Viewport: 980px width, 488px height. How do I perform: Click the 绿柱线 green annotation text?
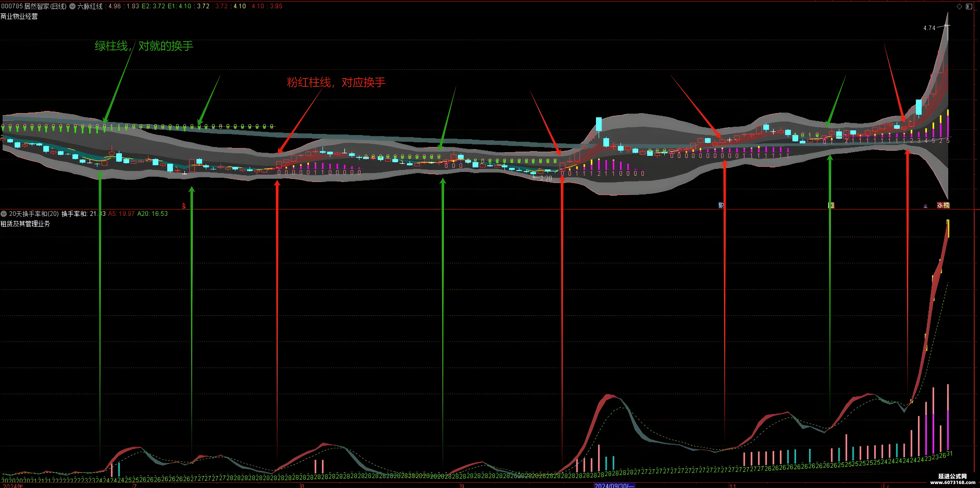111,46
